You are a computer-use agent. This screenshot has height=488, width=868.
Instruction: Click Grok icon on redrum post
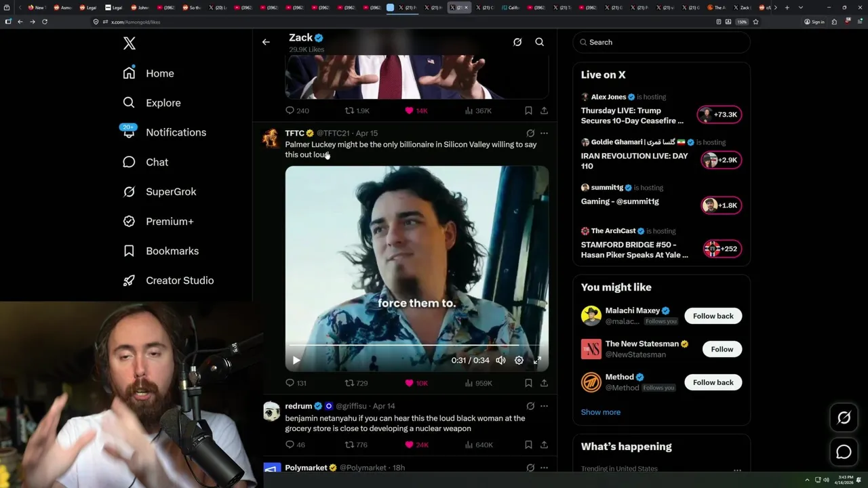tap(530, 406)
